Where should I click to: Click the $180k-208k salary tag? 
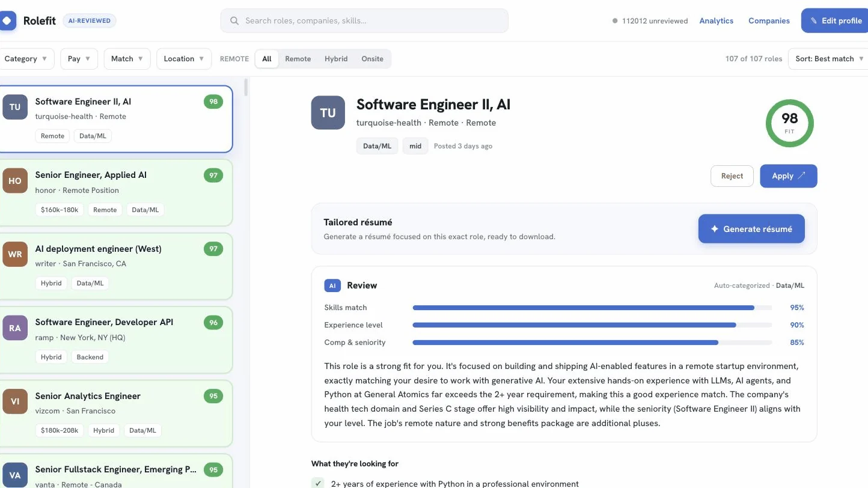(60, 430)
